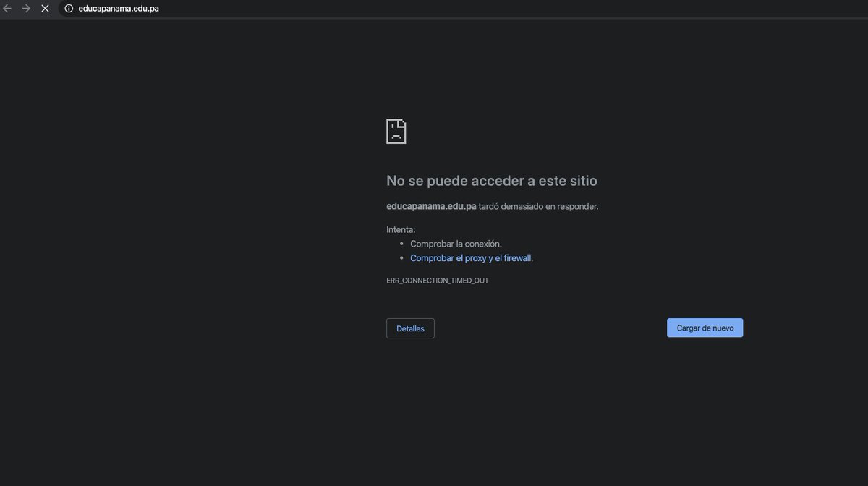The width and height of the screenshot is (868, 486).
Task: Click the 'Intenta:' label
Action: coord(401,229)
